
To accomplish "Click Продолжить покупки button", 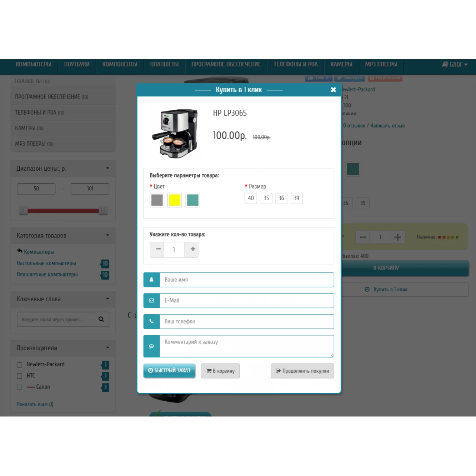I will point(302,371).
